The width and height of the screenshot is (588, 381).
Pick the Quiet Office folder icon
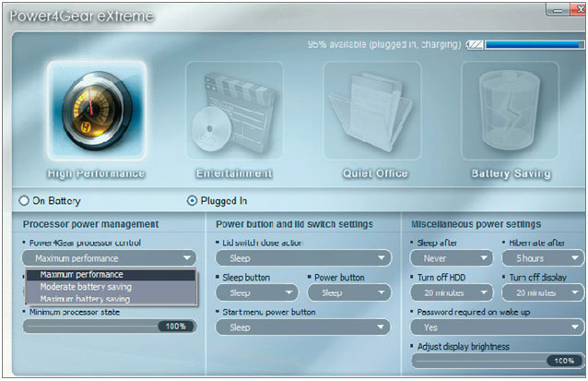(x=372, y=111)
